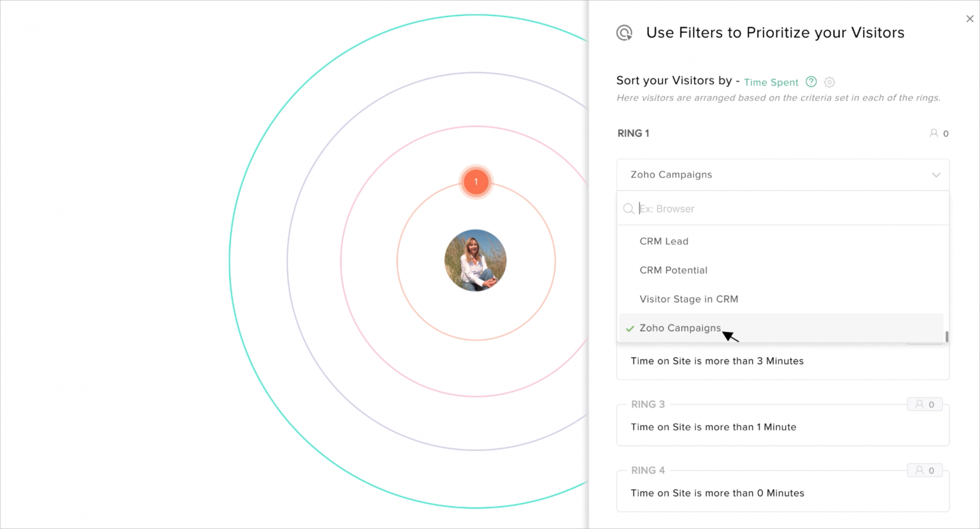Click the center profile photo thumbnail
980x529 pixels.
475,260
